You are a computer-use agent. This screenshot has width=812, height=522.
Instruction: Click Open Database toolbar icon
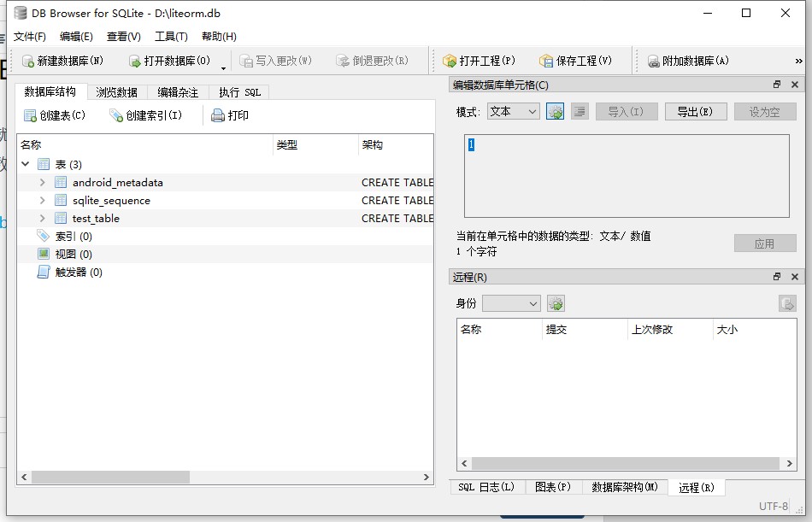point(135,62)
